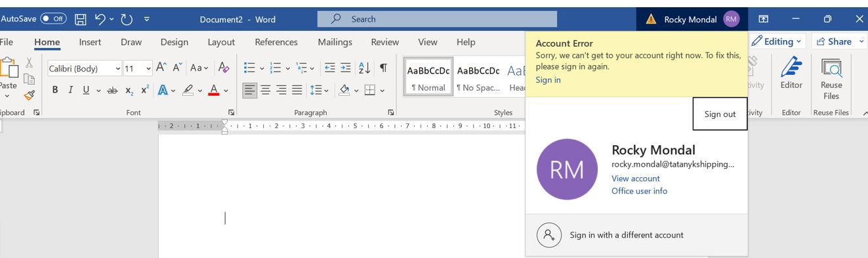The image size is (868, 258).
Task: Shrink the font size
Action: pos(177,68)
